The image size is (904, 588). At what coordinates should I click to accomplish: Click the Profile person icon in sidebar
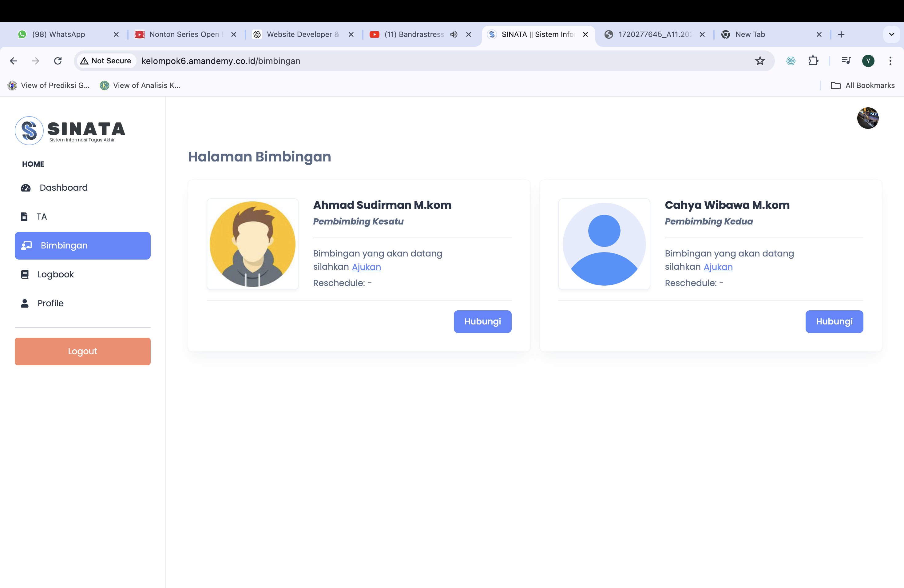(25, 303)
